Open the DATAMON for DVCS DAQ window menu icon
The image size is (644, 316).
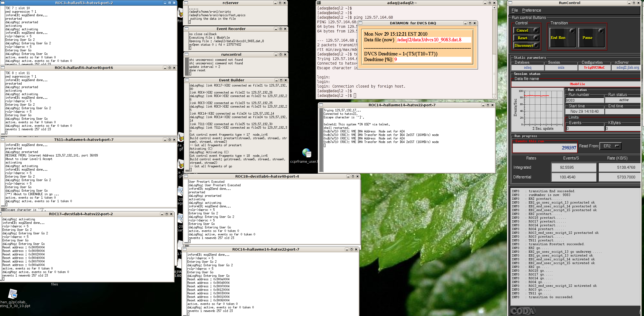pos(360,23)
